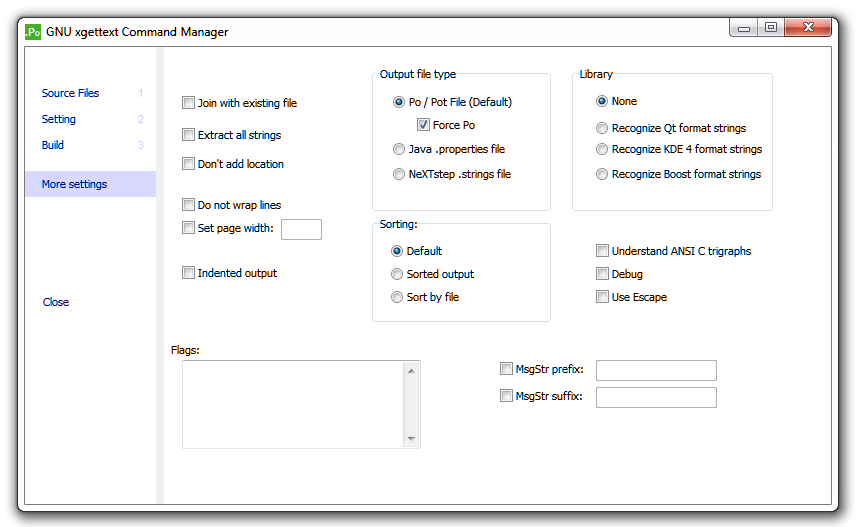This screenshot has height=527, width=857.
Task: Click the page width input box
Action: (301, 229)
